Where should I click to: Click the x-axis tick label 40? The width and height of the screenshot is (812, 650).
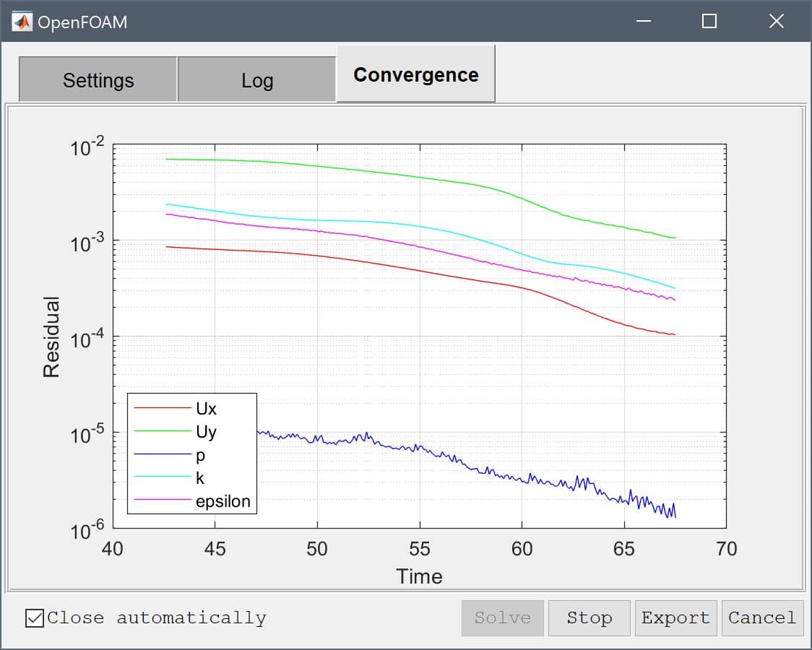113,549
